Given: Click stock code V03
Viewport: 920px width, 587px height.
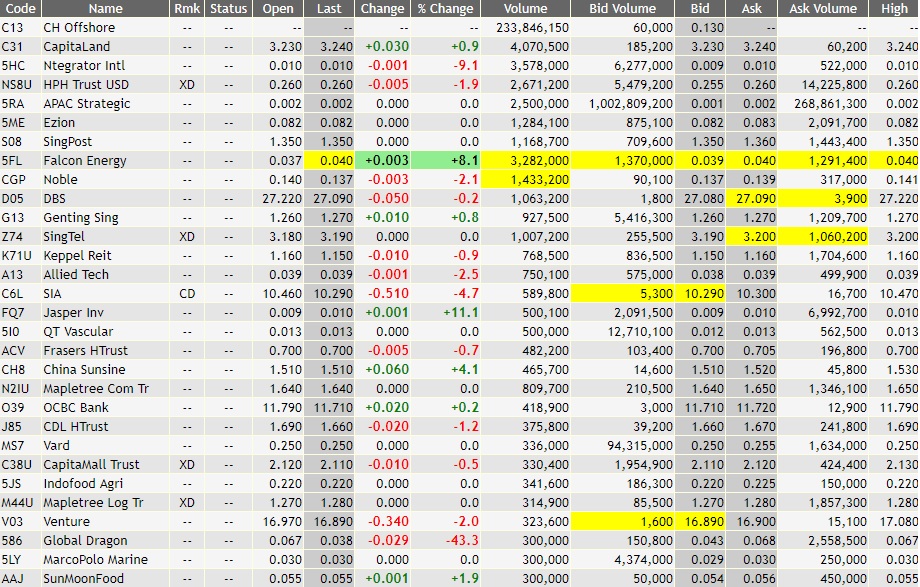Looking at the screenshot, I should [x=13, y=521].
